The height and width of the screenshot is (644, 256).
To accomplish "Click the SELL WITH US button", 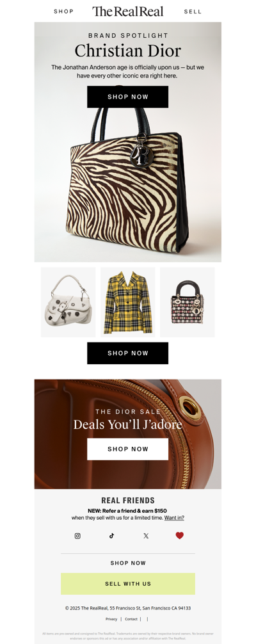I will tap(128, 584).
